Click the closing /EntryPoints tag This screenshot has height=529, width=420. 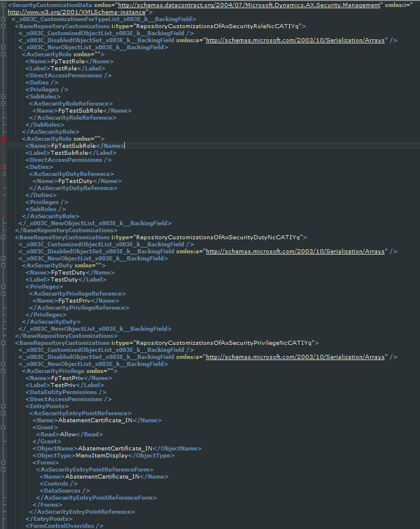pos(49,519)
